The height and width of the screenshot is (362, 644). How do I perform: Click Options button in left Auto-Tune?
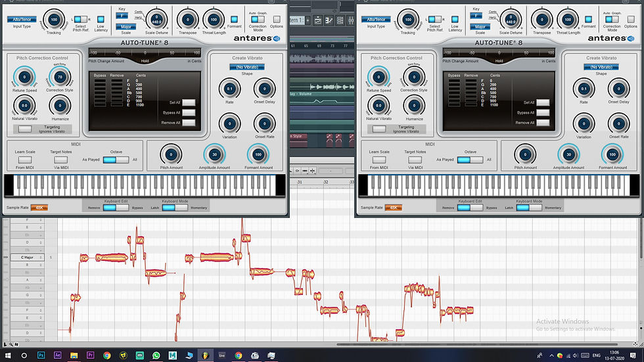pos(277,19)
